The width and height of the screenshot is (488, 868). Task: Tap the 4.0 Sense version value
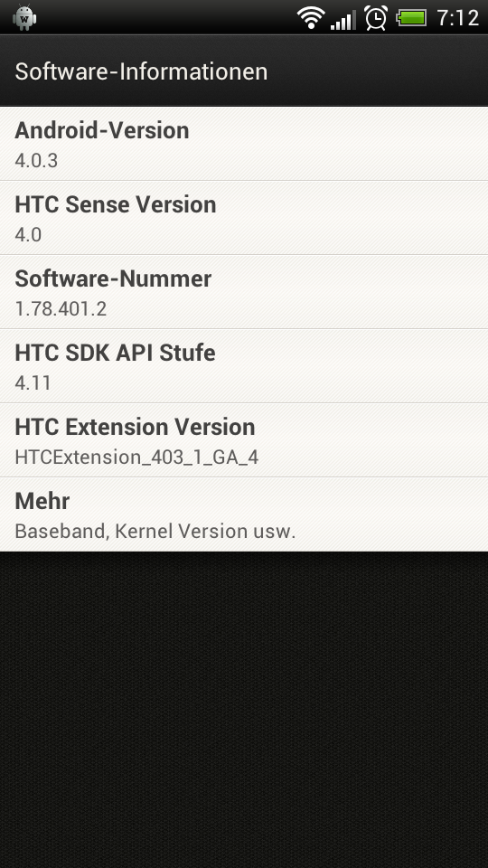pyautogui.click(x=28, y=235)
